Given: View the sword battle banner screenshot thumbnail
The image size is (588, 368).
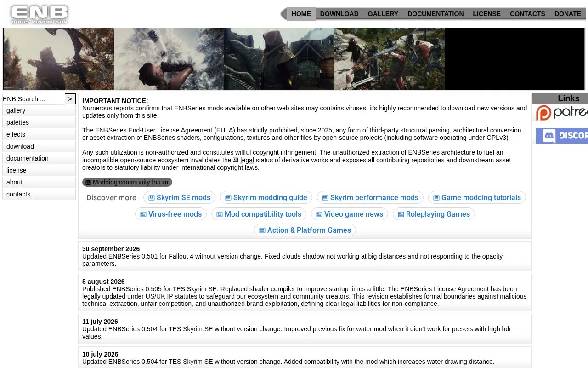Looking at the screenshot, I should [x=390, y=59].
